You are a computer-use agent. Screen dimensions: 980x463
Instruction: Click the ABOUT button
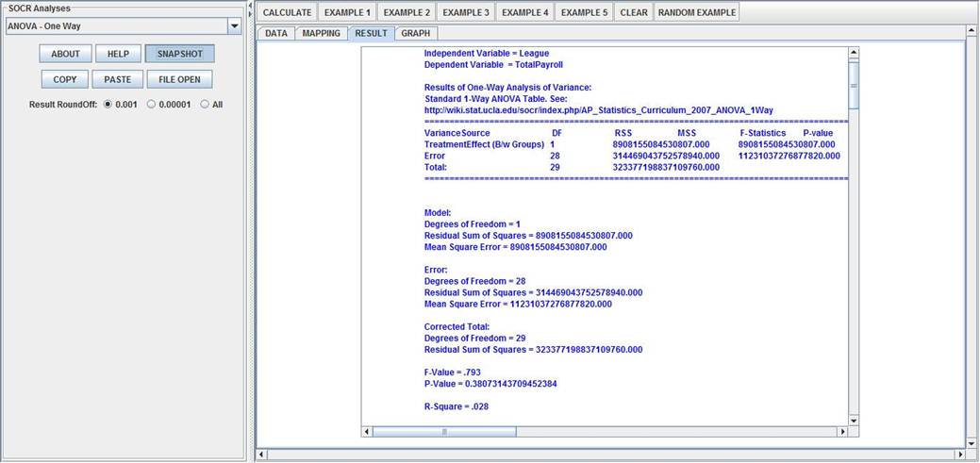(65, 54)
